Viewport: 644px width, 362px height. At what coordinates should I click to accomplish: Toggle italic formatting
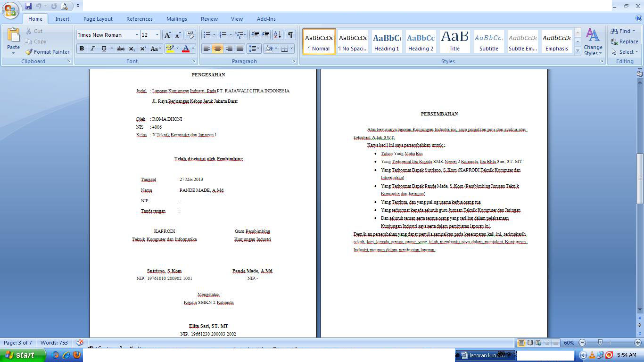point(92,49)
